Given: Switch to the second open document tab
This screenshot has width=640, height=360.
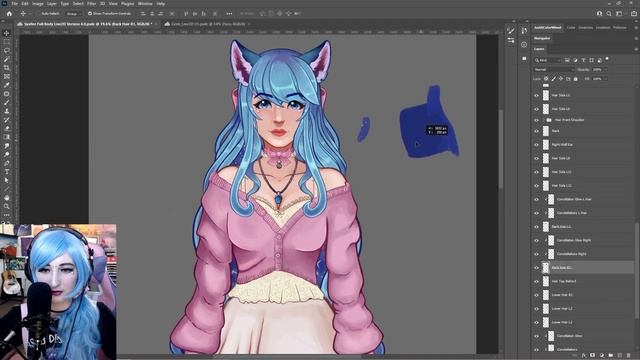Looking at the screenshot, I should point(208,24).
